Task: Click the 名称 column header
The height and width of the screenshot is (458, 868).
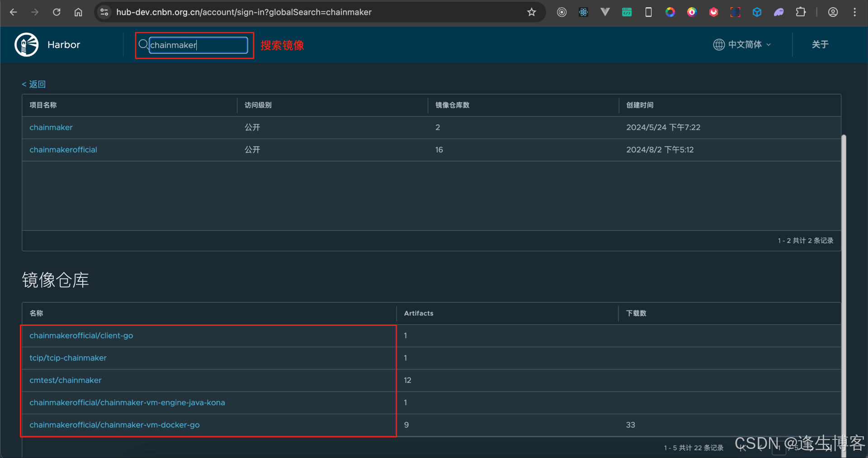Action: pos(36,313)
